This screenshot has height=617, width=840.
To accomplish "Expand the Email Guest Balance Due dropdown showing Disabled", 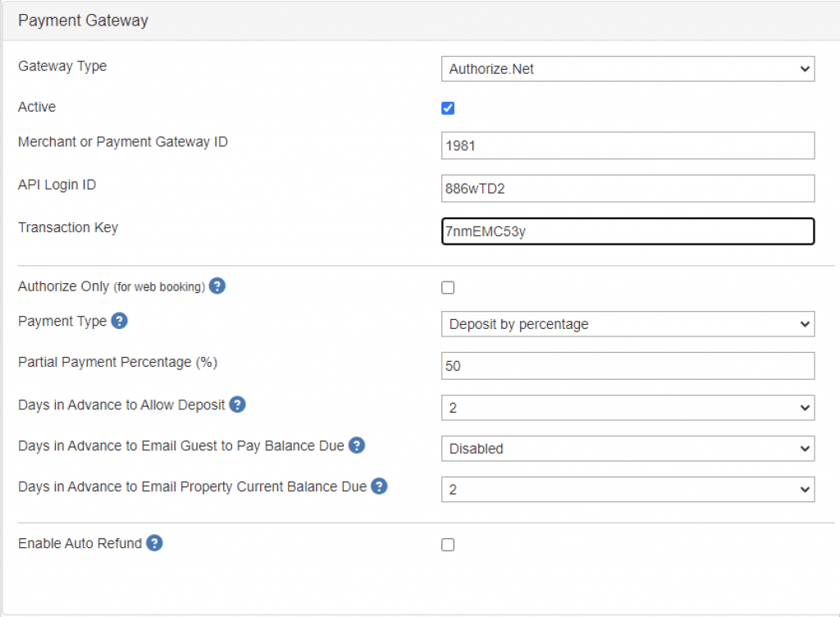I will pyautogui.click(x=628, y=449).
